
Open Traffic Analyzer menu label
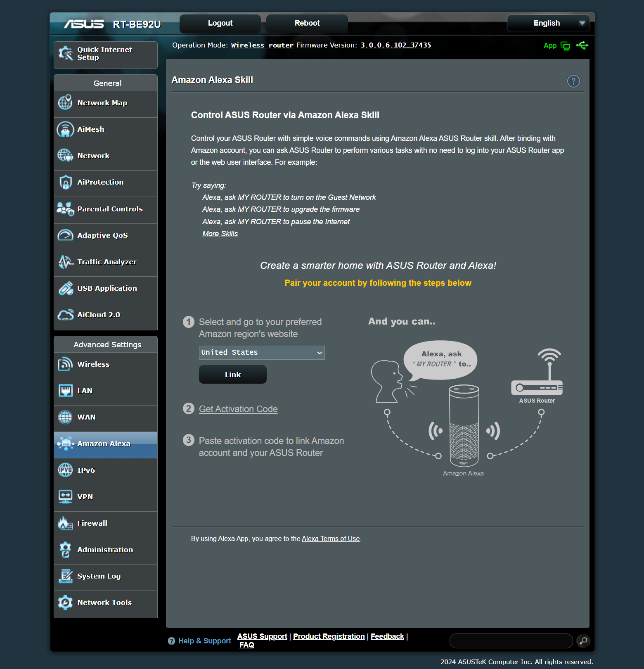point(107,262)
